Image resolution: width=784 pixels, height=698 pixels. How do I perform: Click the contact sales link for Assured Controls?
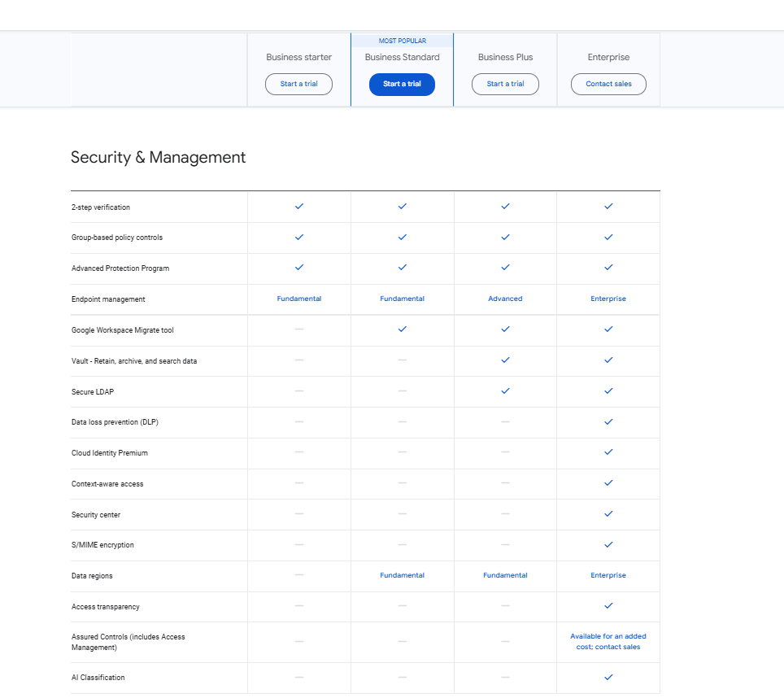pyautogui.click(x=608, y=642)
